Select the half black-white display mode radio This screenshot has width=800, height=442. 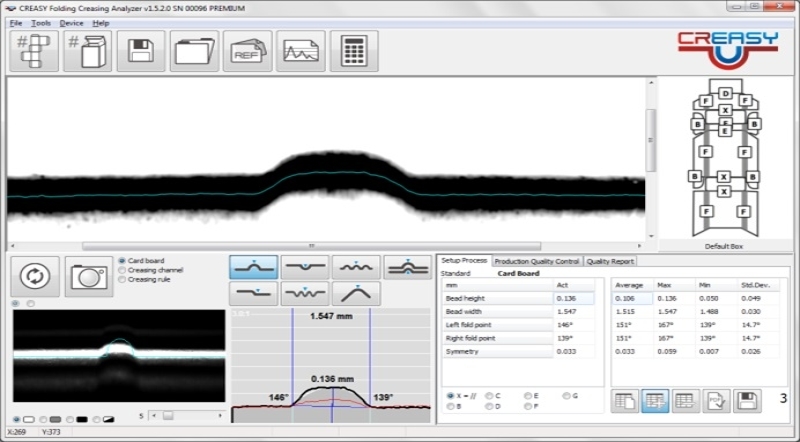pyautogui.click(x=97, y=420)
